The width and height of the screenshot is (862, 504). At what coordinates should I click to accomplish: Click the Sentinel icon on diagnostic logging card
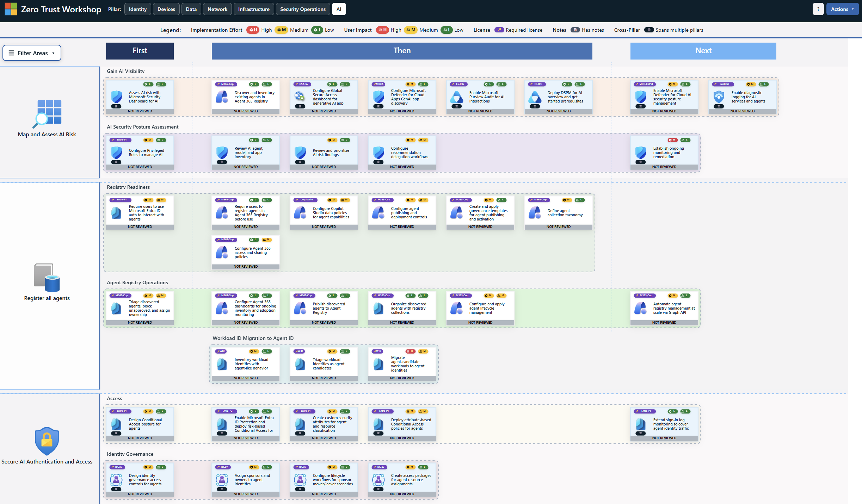click(719, 97)
